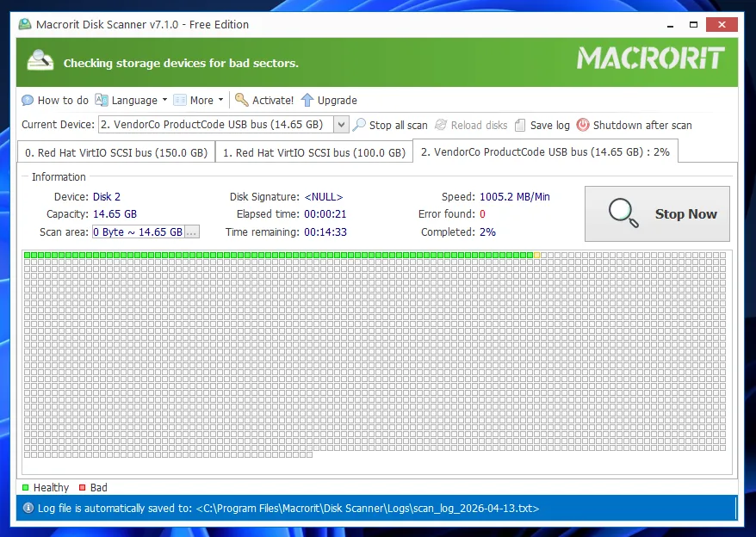Viewport: 756px width, 537px height.
Task: Click the MACRORIT logo in banner
Action: pyautogui.click(x=651, y=59)
